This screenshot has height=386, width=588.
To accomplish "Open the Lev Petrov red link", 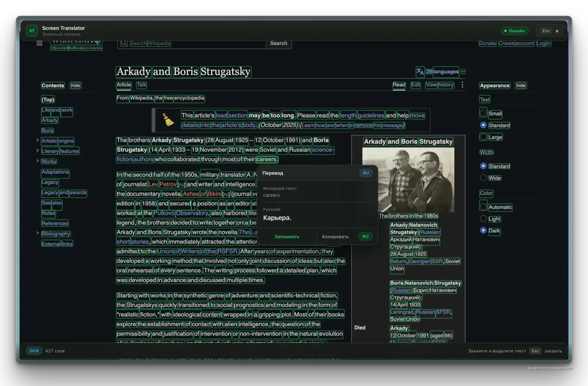I will [x=162, y=184].
